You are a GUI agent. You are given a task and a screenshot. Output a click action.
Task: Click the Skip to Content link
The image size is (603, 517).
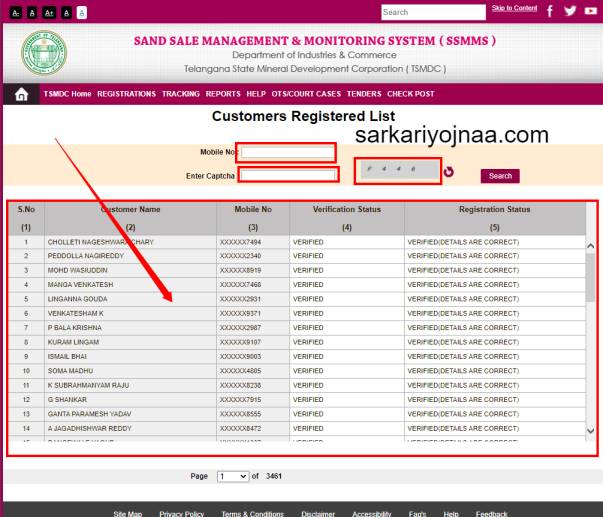tap(514, 8)
